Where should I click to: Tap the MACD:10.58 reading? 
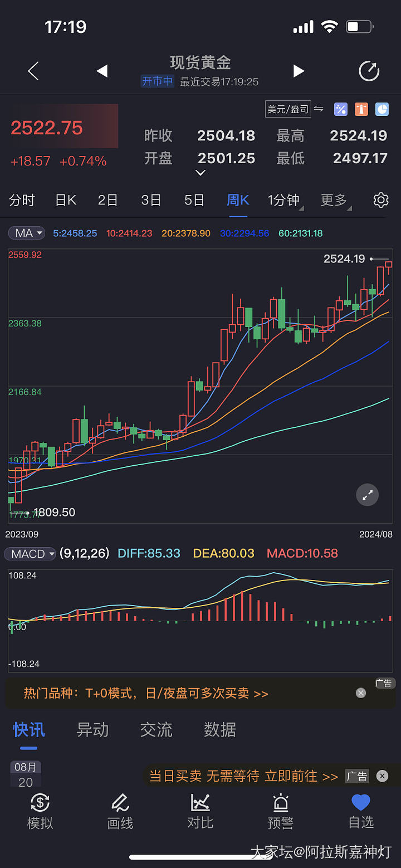(302, 553)
